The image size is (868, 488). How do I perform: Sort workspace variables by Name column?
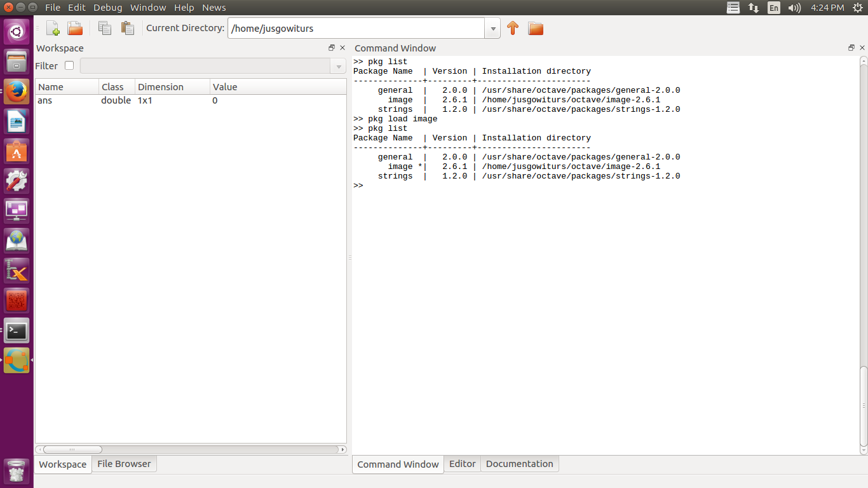[x=67, y=87]
